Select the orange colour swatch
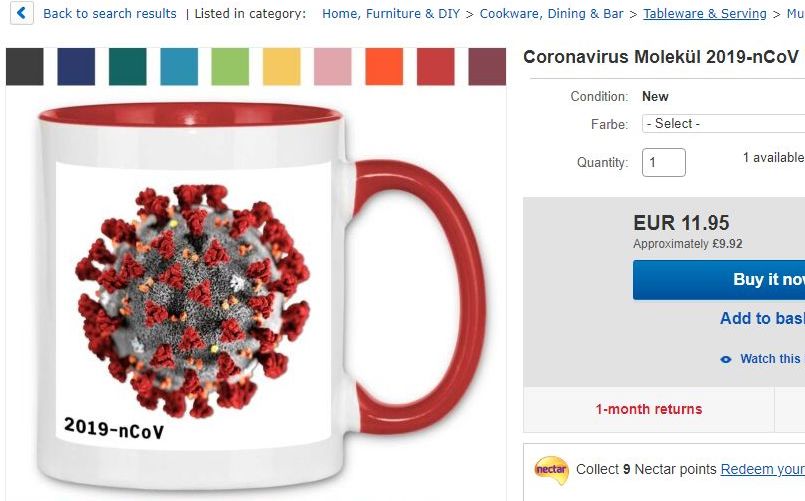Screen dimensions: 805x501 point(384,67)
